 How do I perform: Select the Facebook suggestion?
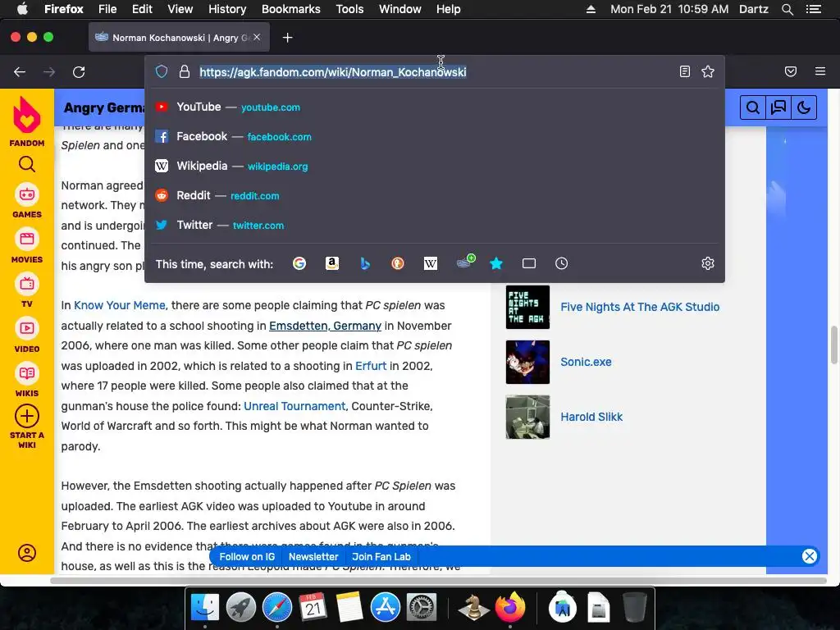(x=435, y=137)
